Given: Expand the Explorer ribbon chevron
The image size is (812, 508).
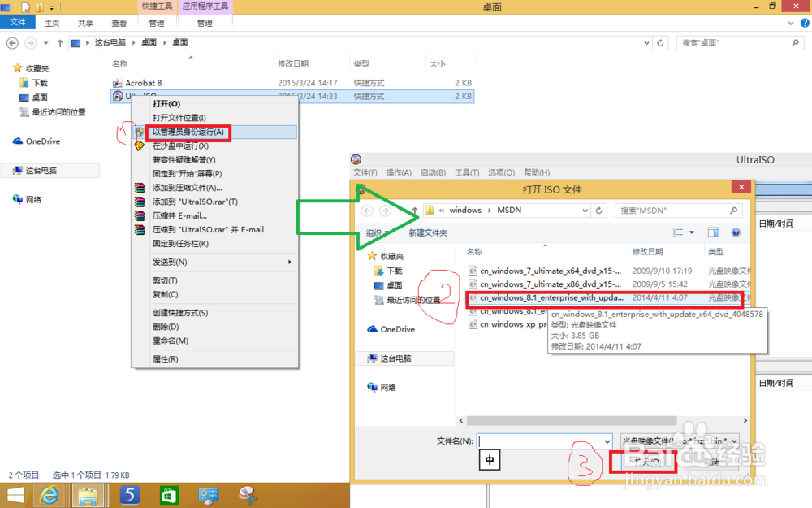Looking at the screenshot, I should (x=791, y=23).
